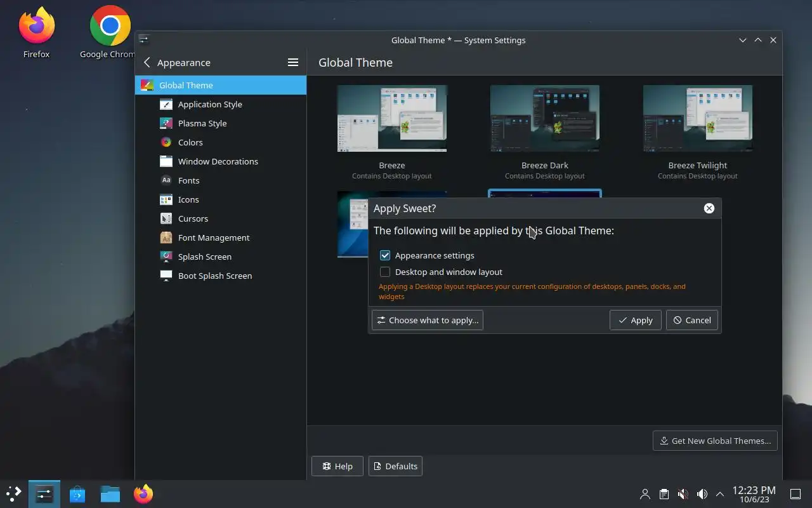Open the Cursors settings icon
The height and width of the screenshot is (508, 812).
[166, 218]
